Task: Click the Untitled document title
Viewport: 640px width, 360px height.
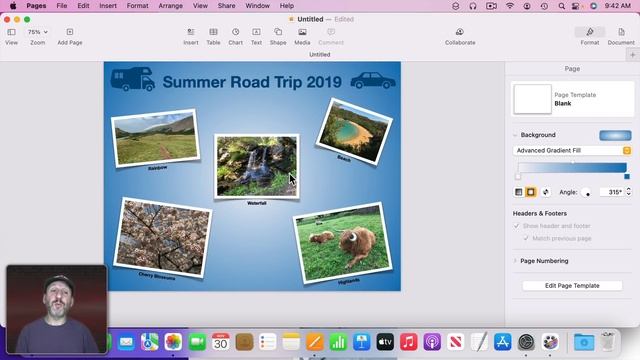Action: coord(310,19)
